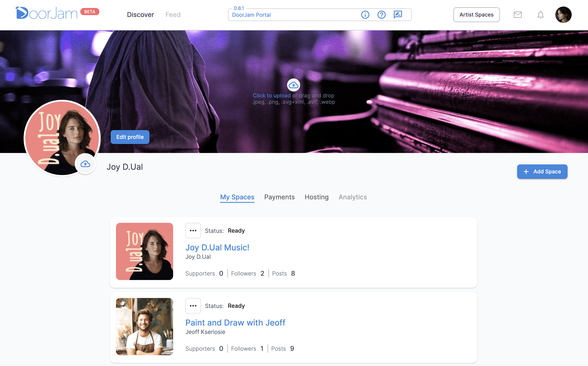Image resolution: width=588 pixels, height=366 pixels.
Task: Switch to the Payments tab
Action: 279,197
